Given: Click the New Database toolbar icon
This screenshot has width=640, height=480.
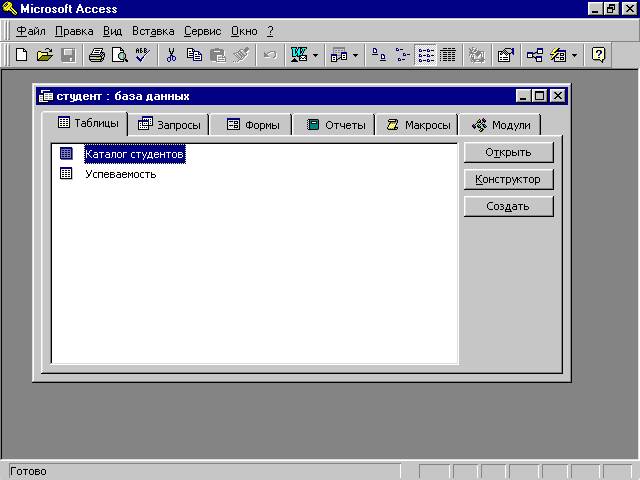Looking at the screenshot, I should pyautogui.click(x=21, y=55).
